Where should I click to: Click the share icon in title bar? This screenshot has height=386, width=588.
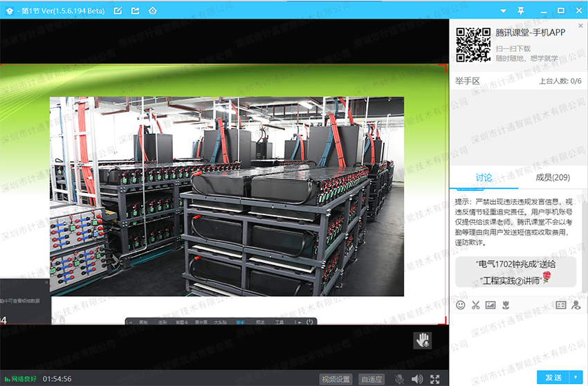point(135,10)
